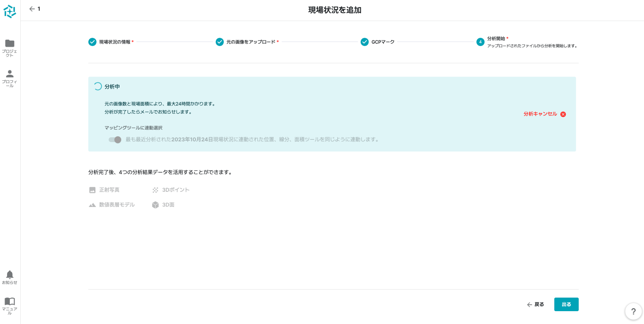
Task: Click the 3Dポイント dots icon
Action: pos(155,190)
